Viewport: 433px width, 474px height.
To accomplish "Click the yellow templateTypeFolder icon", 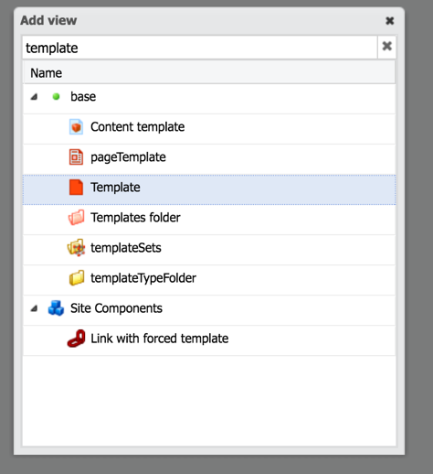I will point(76,278).
